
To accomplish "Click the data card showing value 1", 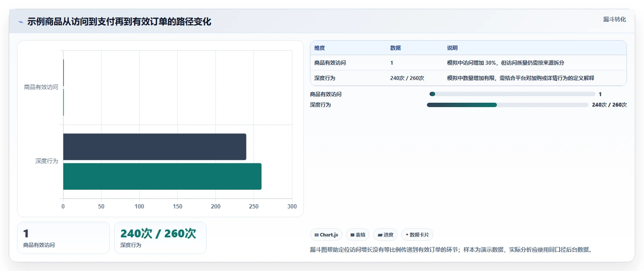I will [63, 238].
